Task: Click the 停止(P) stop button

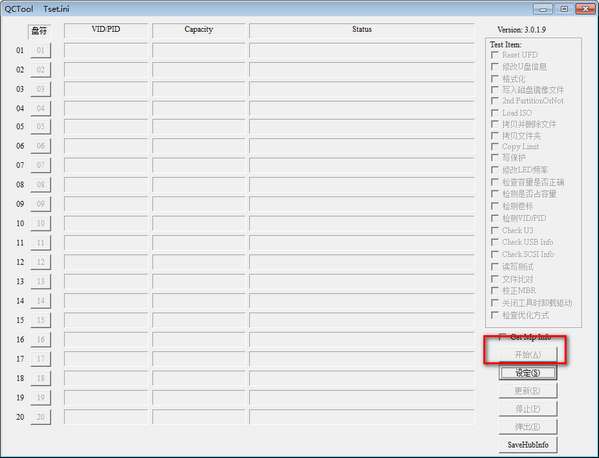Action: 528,409
